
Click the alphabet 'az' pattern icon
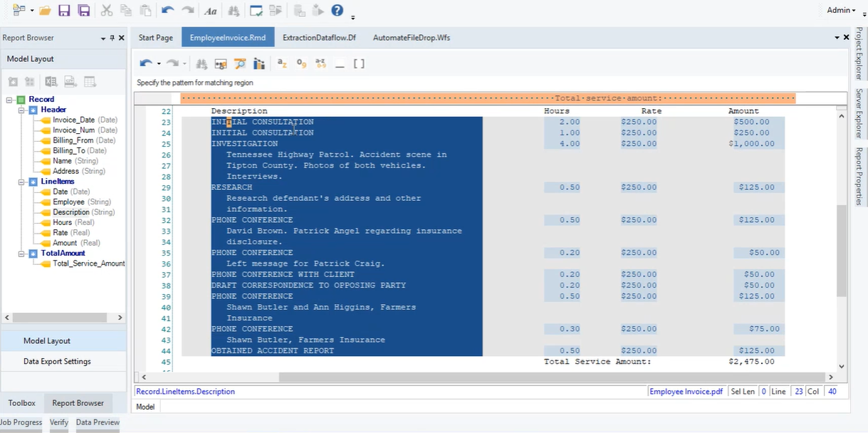tap(282, 63)
